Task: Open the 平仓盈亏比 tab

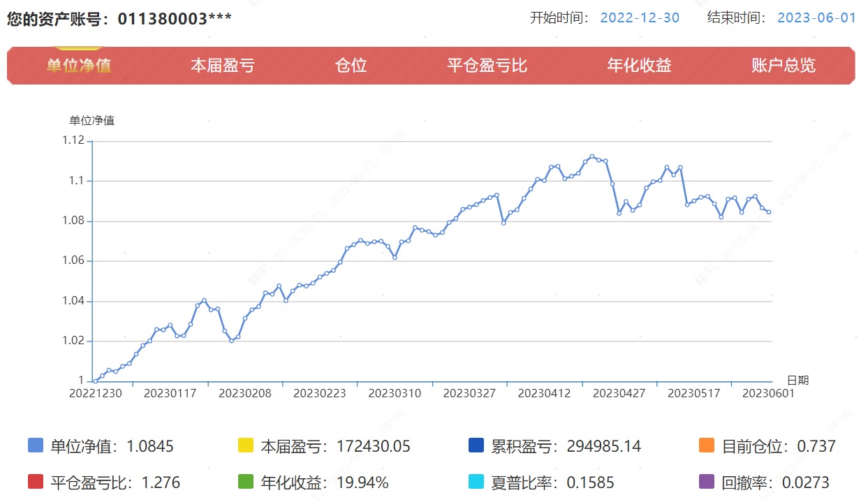Action: (487, 66)
